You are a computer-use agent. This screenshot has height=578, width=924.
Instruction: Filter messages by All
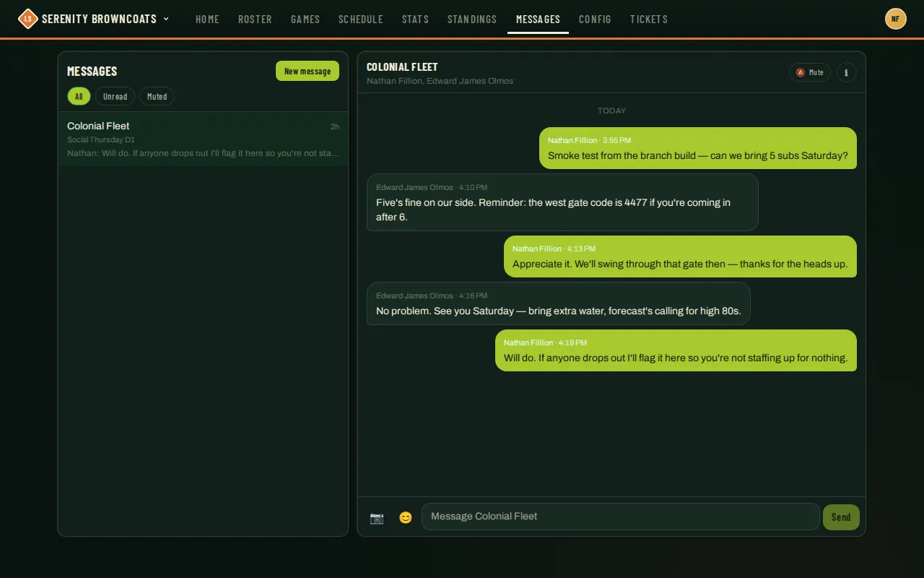[x=79, y=96]
